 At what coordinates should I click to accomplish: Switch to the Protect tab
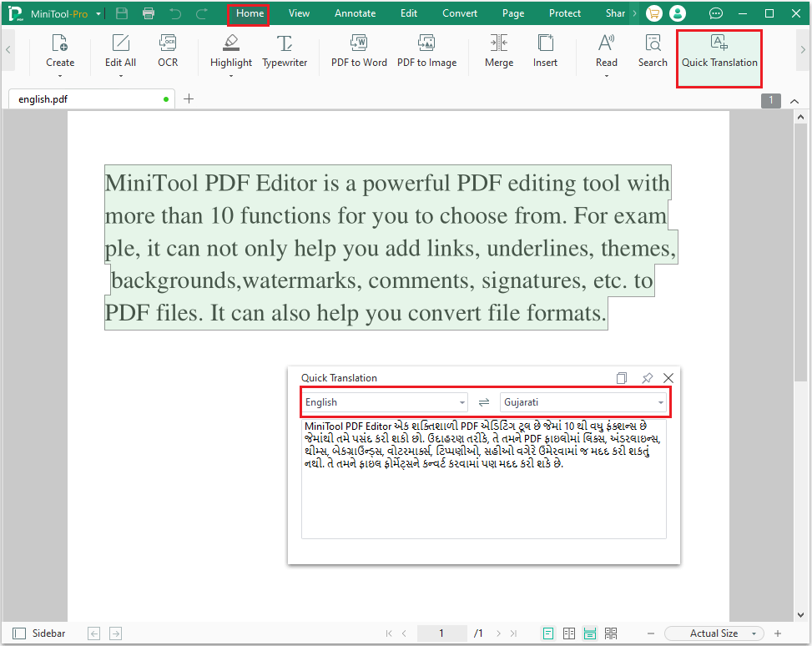(564, 13)
